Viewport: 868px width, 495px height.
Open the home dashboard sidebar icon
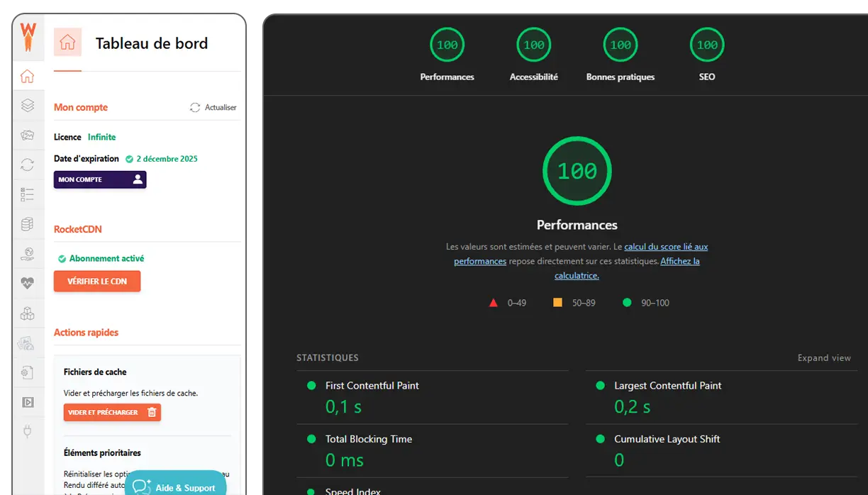click(x=27, y=76)
